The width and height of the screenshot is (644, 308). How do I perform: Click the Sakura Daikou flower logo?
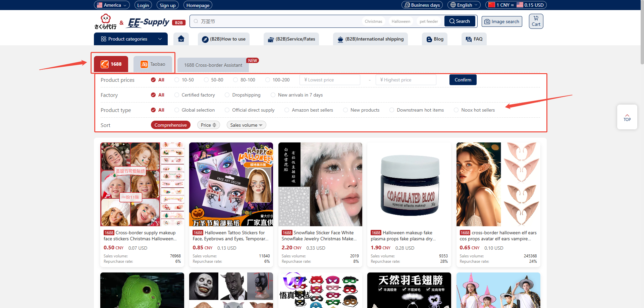point(106,21)
